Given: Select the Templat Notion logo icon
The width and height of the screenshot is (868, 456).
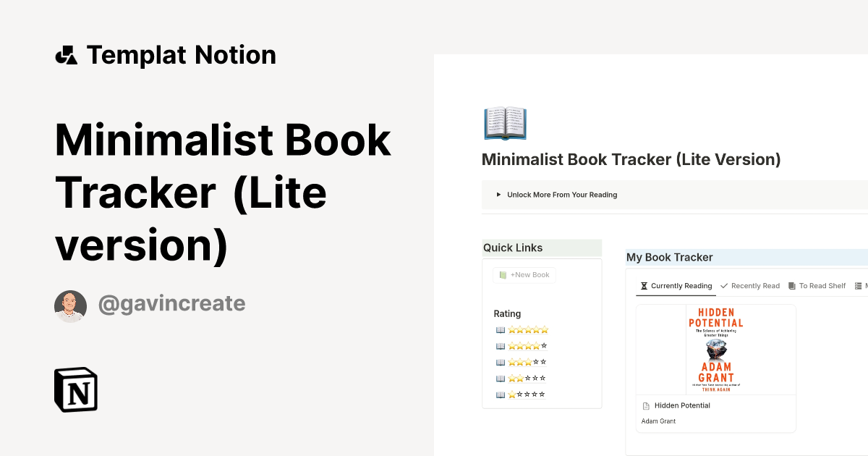Looking at the screenshot, I should click(66, 54).
